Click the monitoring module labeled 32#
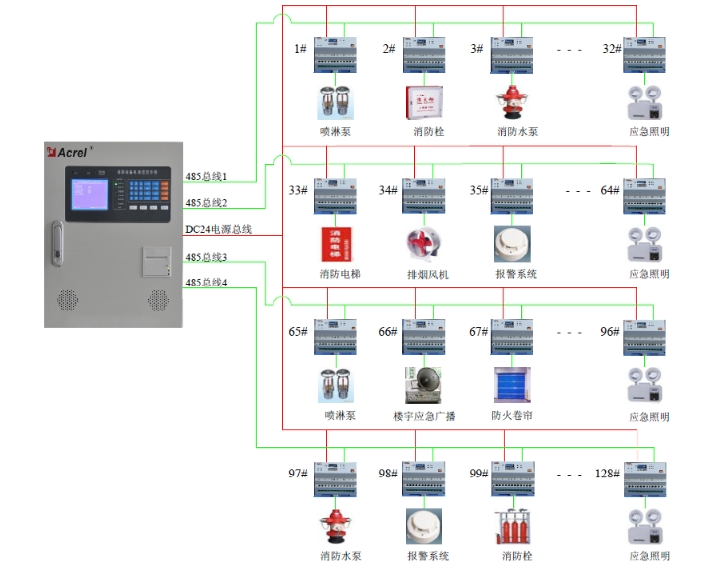This screenshot has height=571, width=728. (644, 55)
